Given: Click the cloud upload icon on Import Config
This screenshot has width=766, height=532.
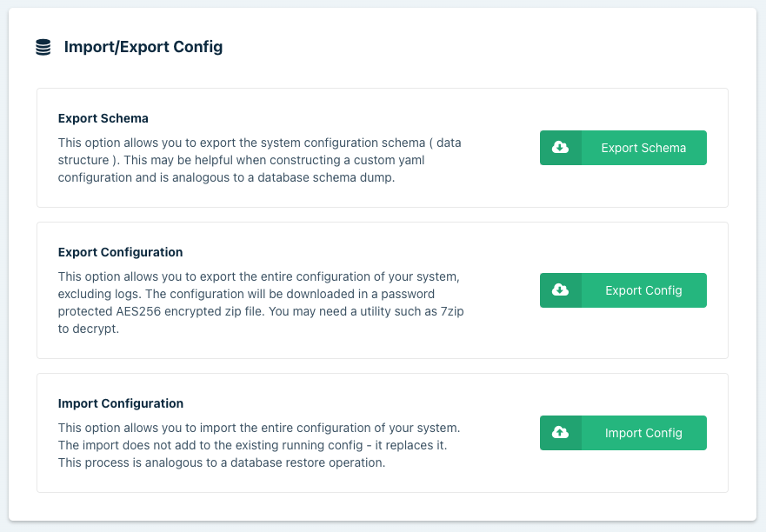Looking at the screenshot, I should pyautogui.click(x=561, y=433).
